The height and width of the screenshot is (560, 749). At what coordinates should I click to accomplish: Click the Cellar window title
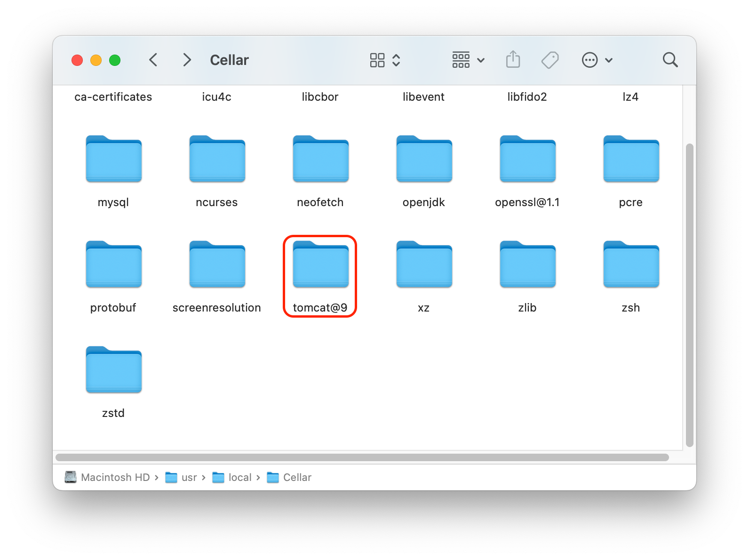coord(229,60)
